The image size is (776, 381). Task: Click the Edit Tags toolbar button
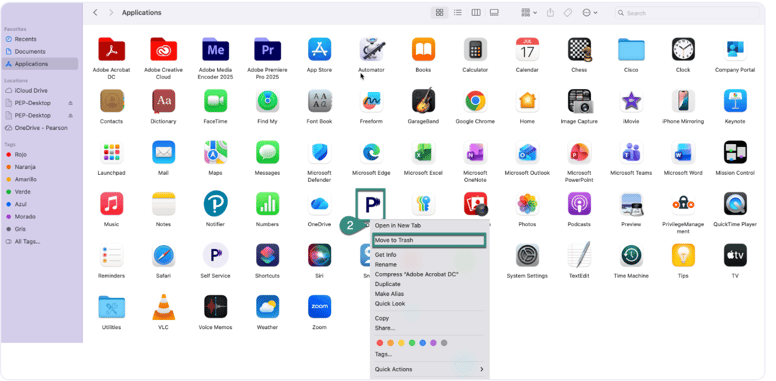point(568,13)
